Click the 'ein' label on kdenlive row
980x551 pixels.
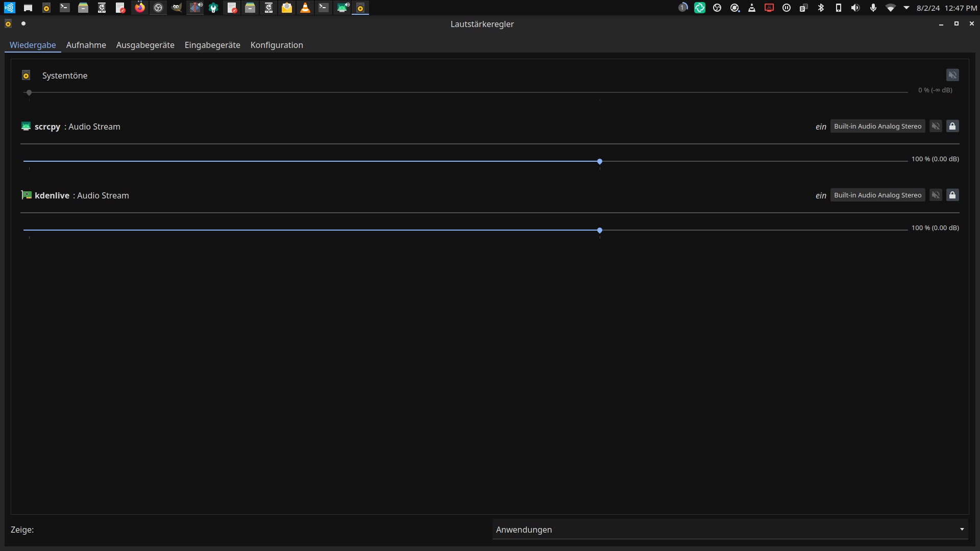pos(821,195)
